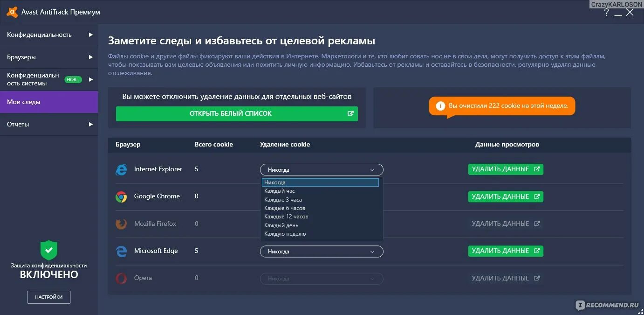Open Конфиденциальность системы section
Image resolution: width=644 pixels, height=315 pixels.
coord(49,79)
